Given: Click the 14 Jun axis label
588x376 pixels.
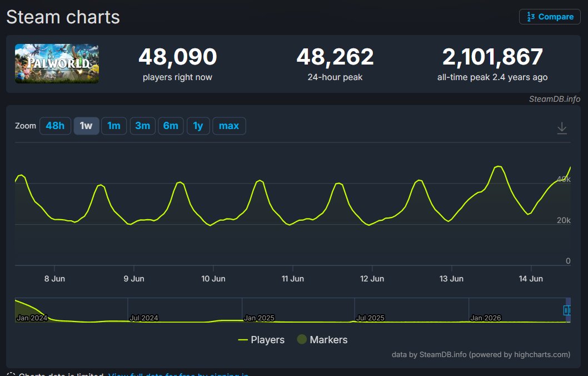Looking at the screenshot, I should pyautogui.click(x=531, y=279).
